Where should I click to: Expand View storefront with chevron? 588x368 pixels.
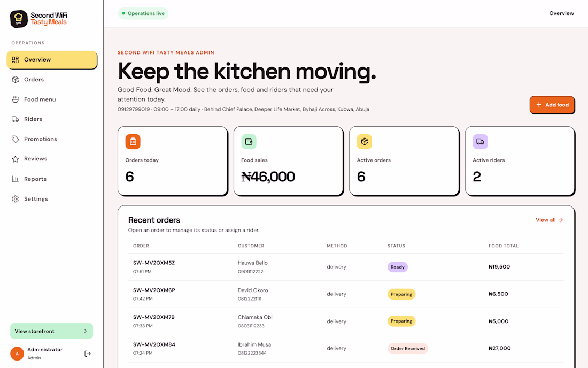pos(51,331)
